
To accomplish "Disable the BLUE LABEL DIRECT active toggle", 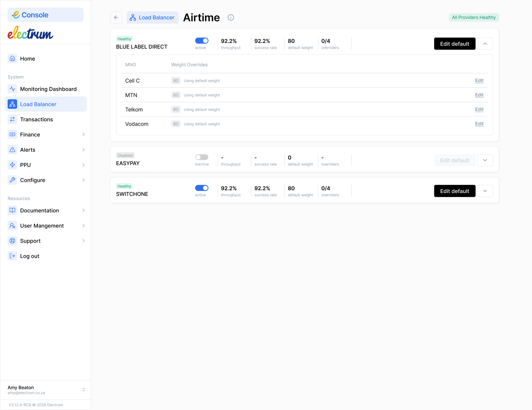I will [x=202, y=40].
